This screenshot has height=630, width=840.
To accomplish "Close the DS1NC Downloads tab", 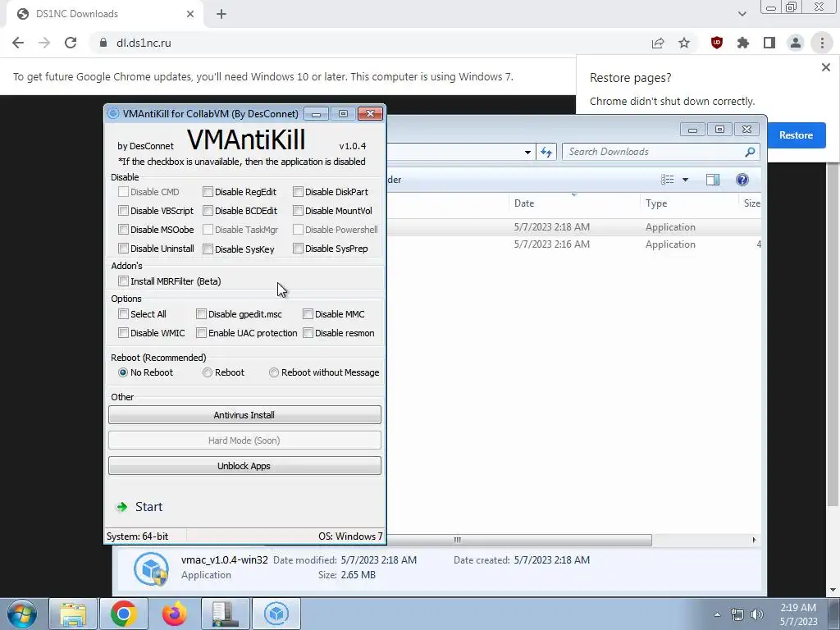I will point(190,14).
